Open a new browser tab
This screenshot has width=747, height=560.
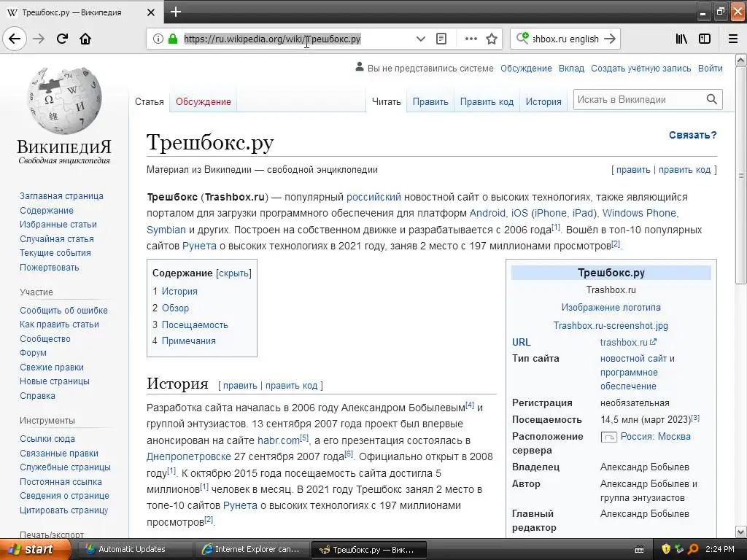175,12
